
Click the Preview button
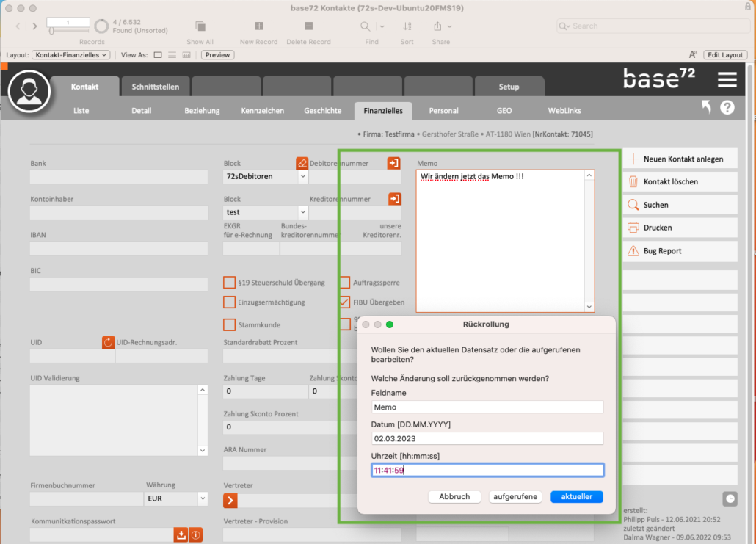pyautogui.click(x=217, y=55)
